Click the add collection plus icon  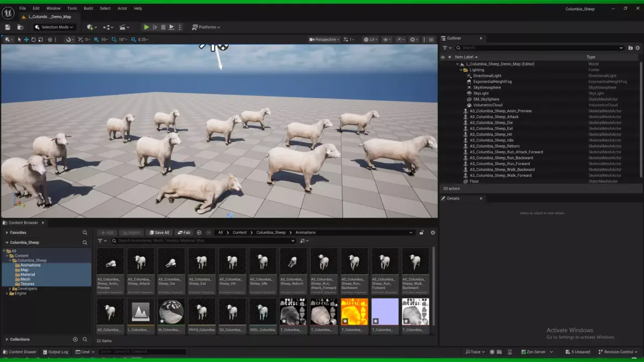(75, 339)
